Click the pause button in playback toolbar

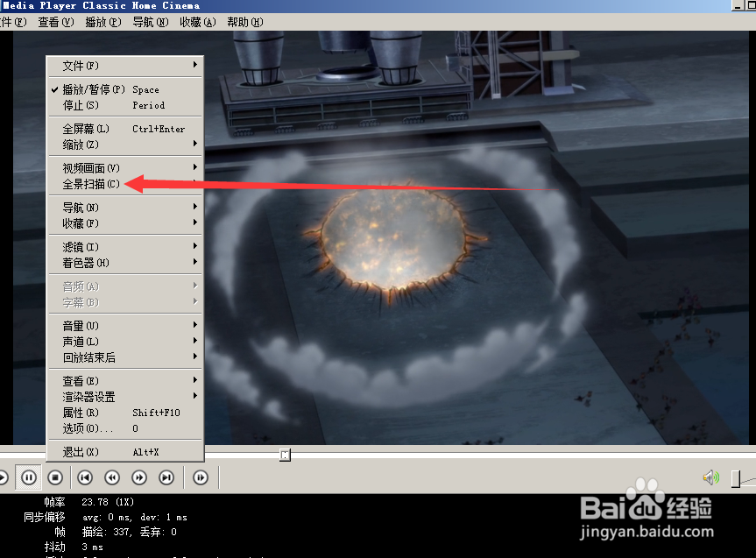pos(28,477)
